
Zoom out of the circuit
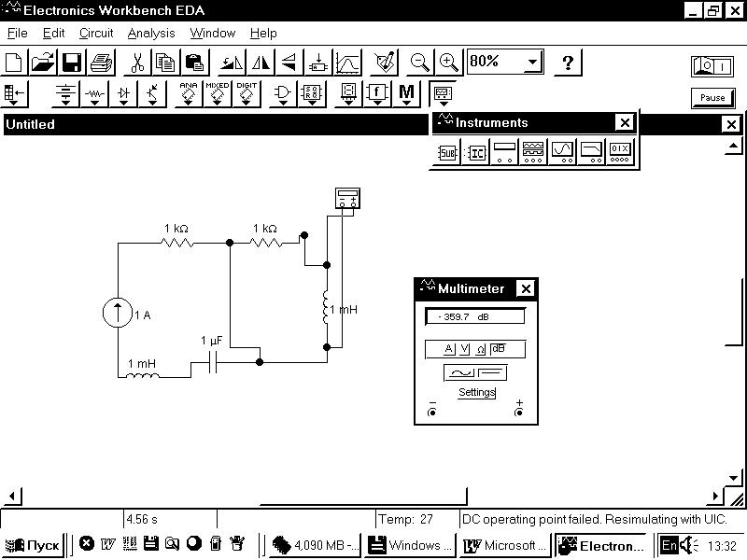[419, 63]
